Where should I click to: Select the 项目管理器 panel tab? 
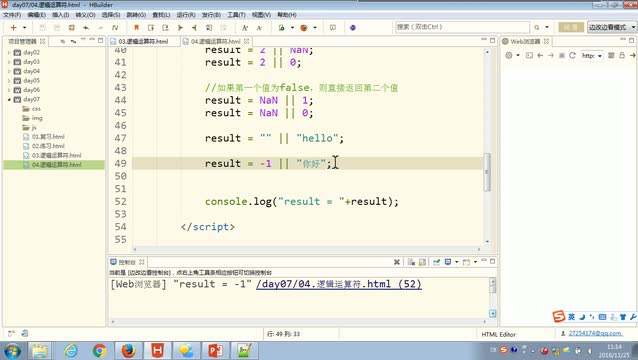[x=22, y=41]
